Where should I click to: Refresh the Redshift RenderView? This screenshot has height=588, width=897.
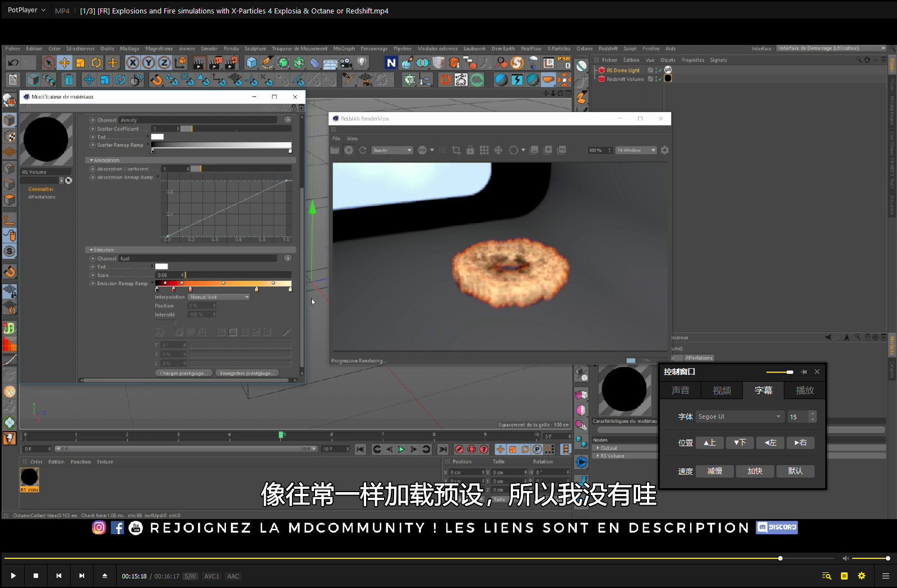363,150
